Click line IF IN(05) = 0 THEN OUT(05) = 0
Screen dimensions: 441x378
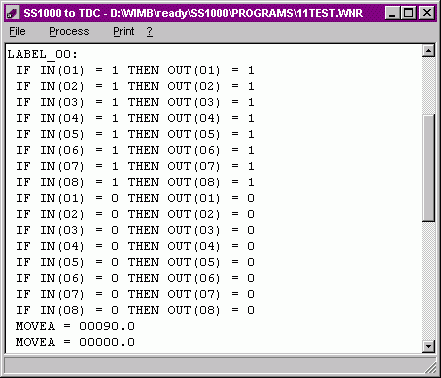[135, 262]
